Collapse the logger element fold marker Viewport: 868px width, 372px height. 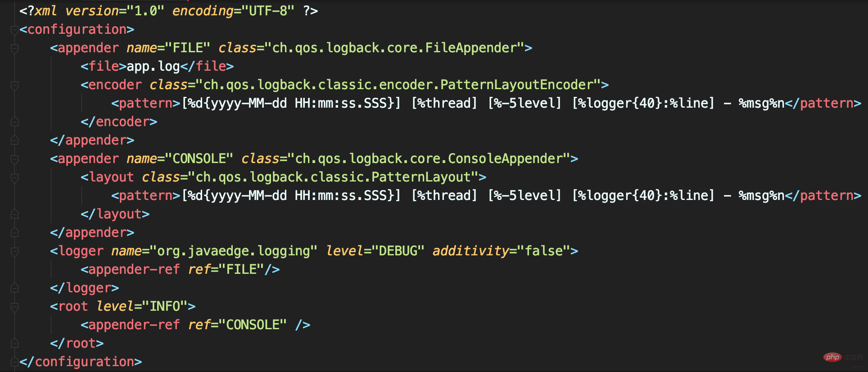tap(14, 251)
